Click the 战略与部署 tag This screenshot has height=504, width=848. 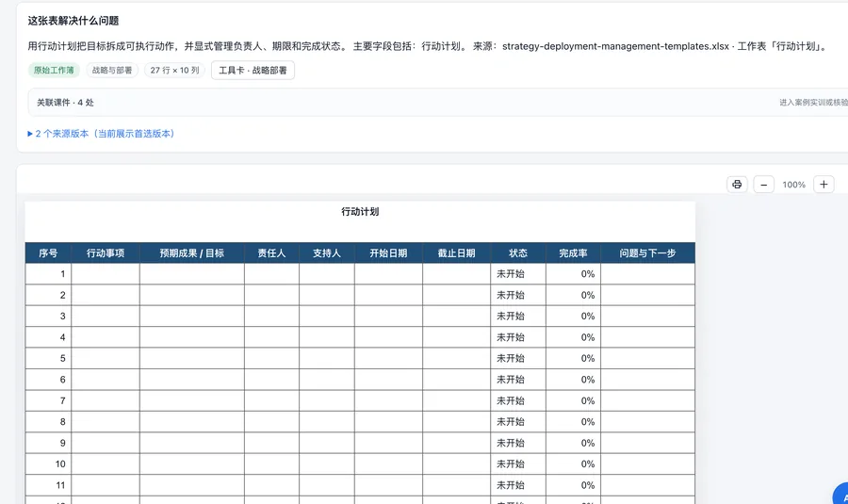pyautogui.click(x=112, y=71)
